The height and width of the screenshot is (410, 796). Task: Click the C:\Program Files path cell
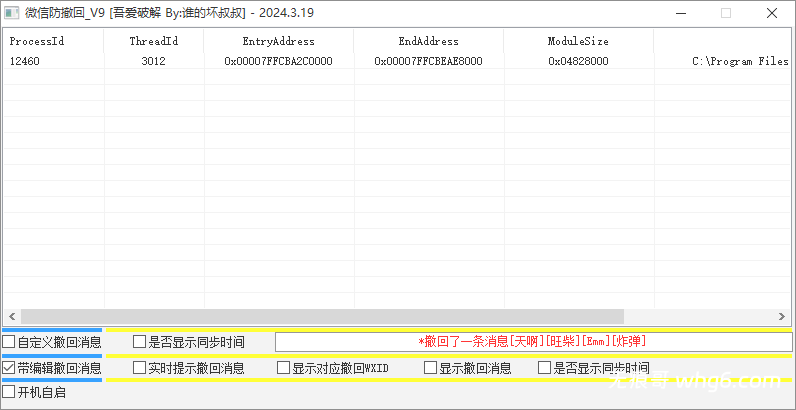[741, 61]
